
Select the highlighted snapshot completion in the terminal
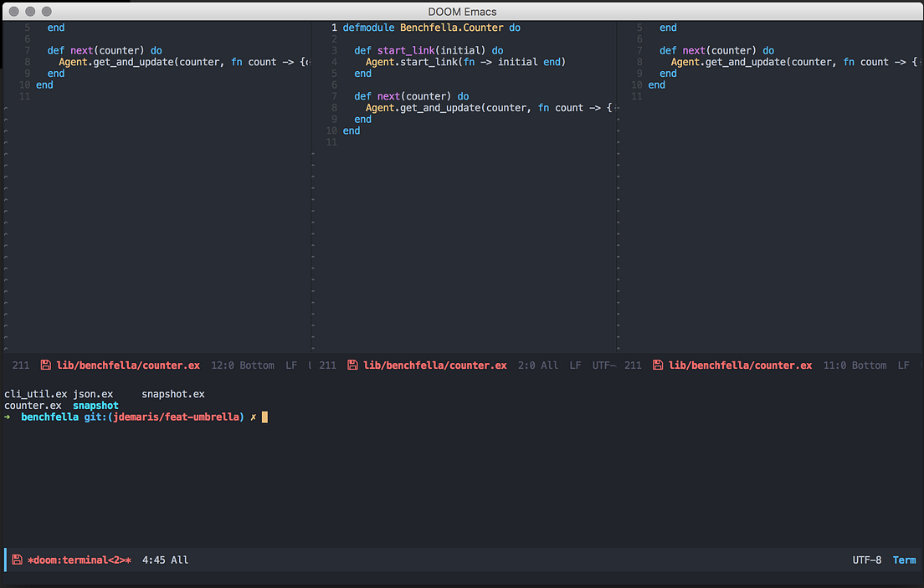95,405
